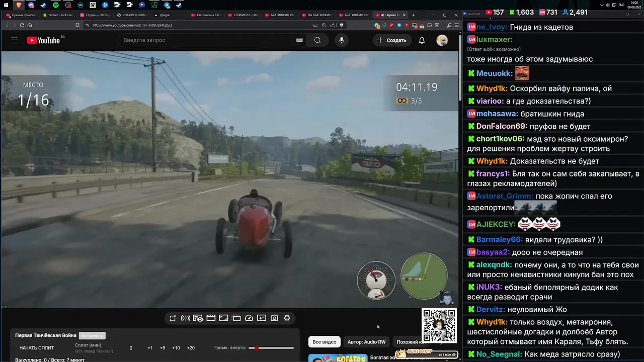This screenshot has width=644, height=362.
Task: Click VK Live viewer count 731 in AxelChat
Action: (548, 12)
